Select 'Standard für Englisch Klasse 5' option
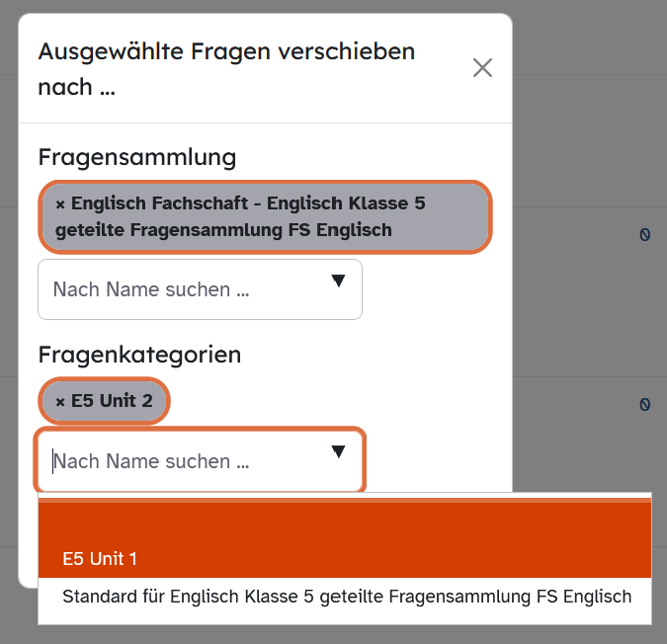This screenshot has height=644, width=667. pyautogui.click(x=345, y=597)
